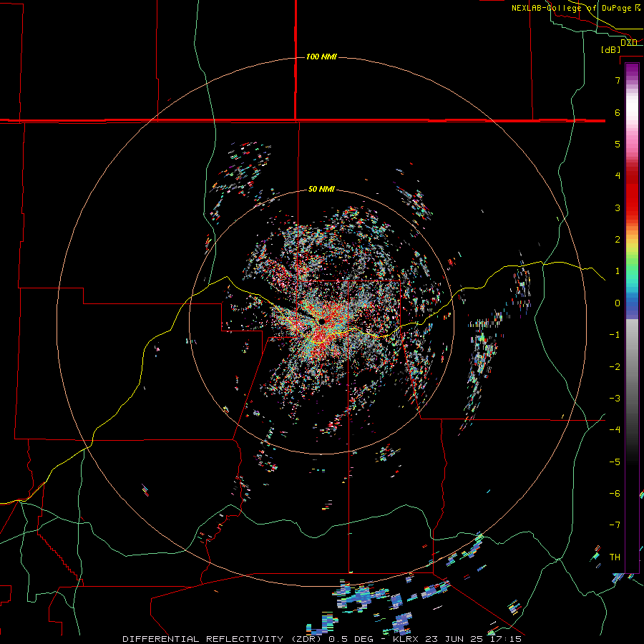Click the "-4" value on the color scale
This screenshot has width=644, height=644.
pyautogui.click(x=615, y=430)
